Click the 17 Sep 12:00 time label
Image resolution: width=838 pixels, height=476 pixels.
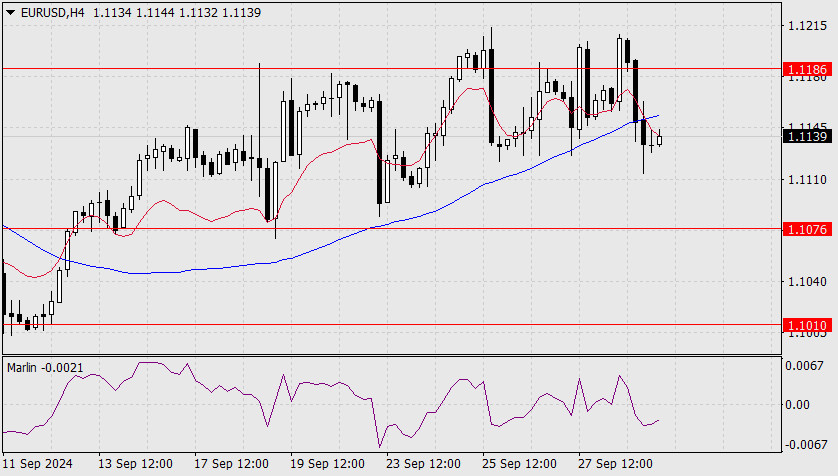(231, 463)
